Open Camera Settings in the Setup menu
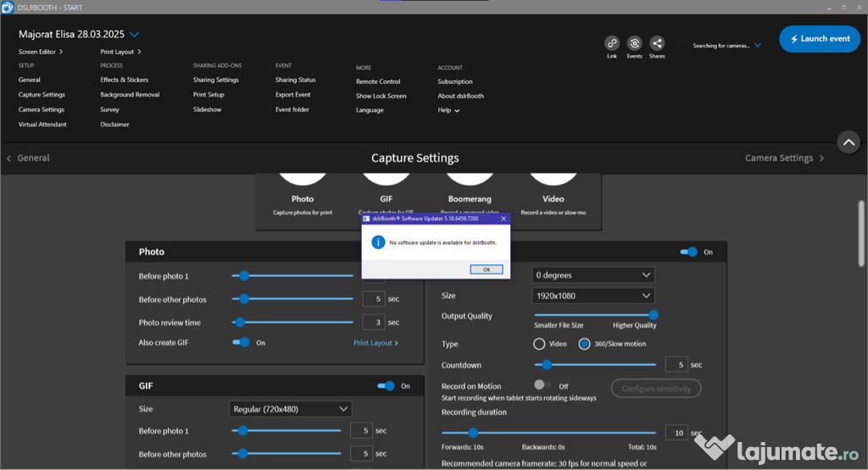 tap(41, 109)
